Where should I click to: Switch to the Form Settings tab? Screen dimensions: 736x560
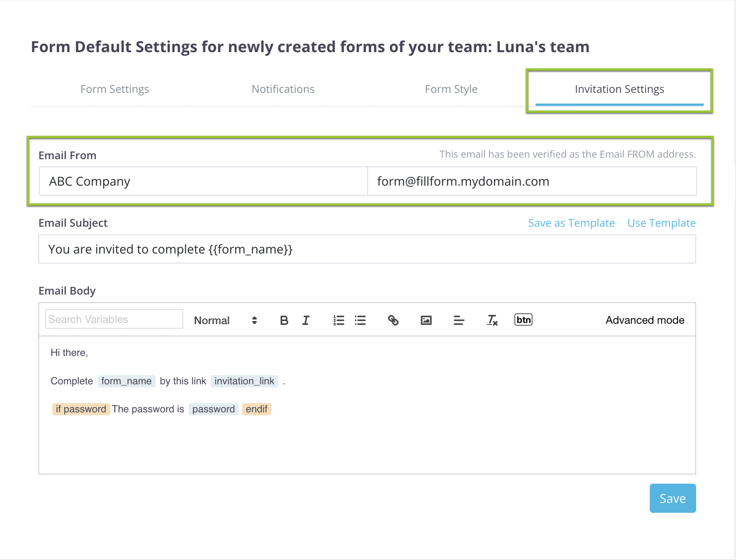(114, 89)
